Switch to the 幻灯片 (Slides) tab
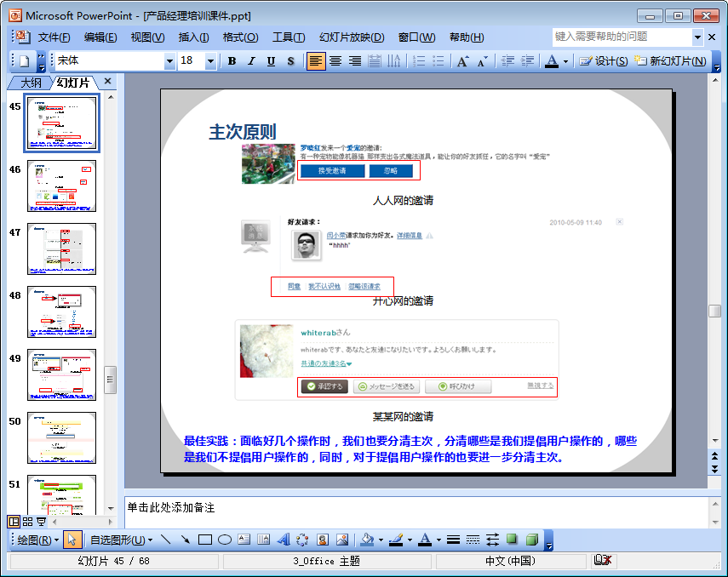The width and height of the screenshot is (728, 577). [x=72, y=83]
